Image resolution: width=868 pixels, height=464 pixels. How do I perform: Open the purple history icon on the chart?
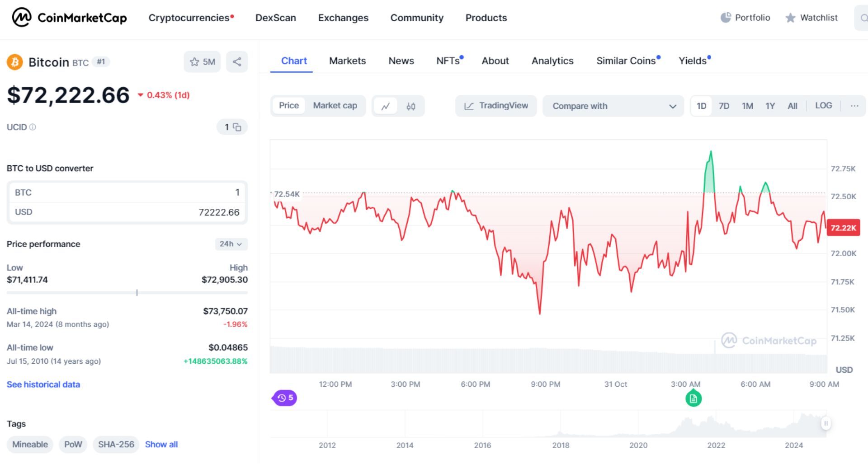pos(284,398)
